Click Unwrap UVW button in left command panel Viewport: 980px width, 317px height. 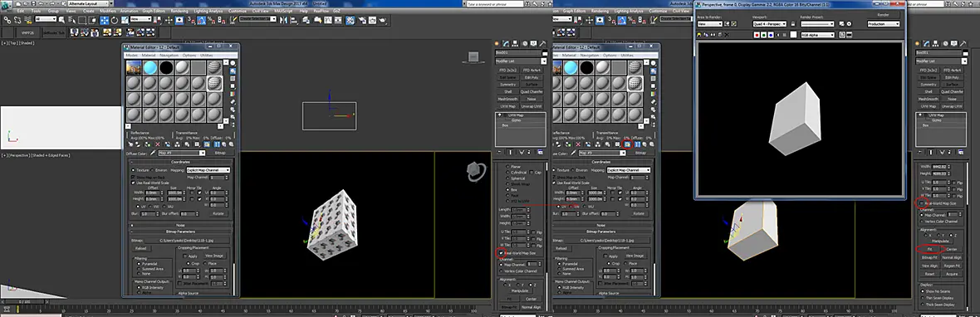(532, 107)
